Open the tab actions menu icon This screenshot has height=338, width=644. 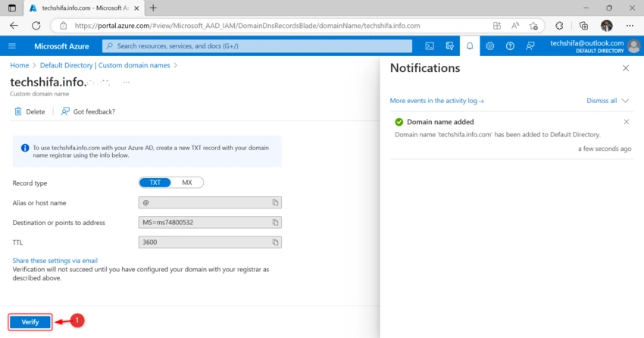pyautogui.click(x=12, y=8)
